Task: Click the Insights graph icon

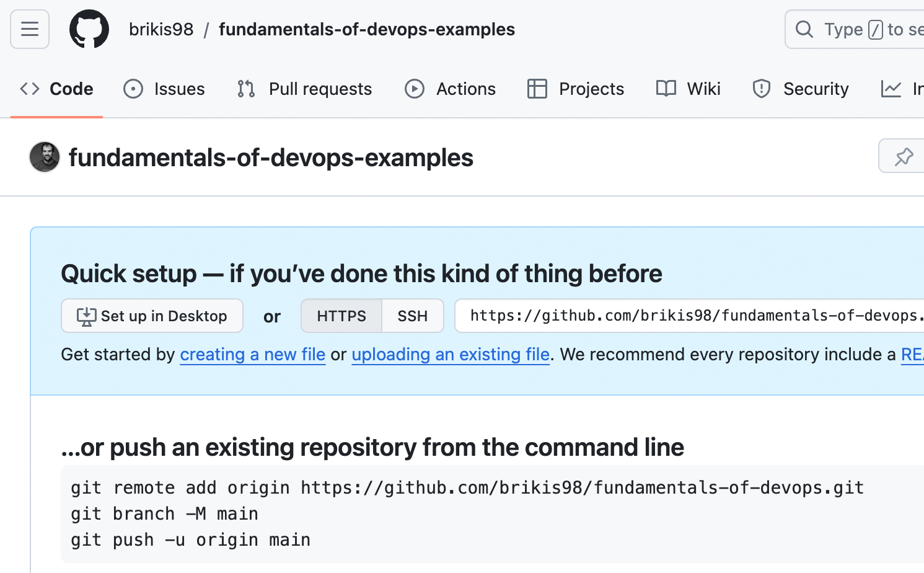Action: coord(891,89)
